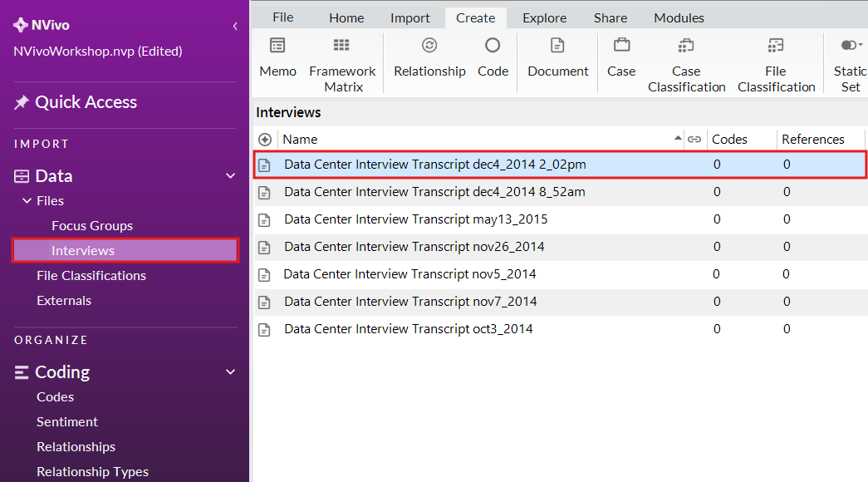Open the Case Classification tool
The width and height of the screenshot is (868, 482).
tap(686, 46)
